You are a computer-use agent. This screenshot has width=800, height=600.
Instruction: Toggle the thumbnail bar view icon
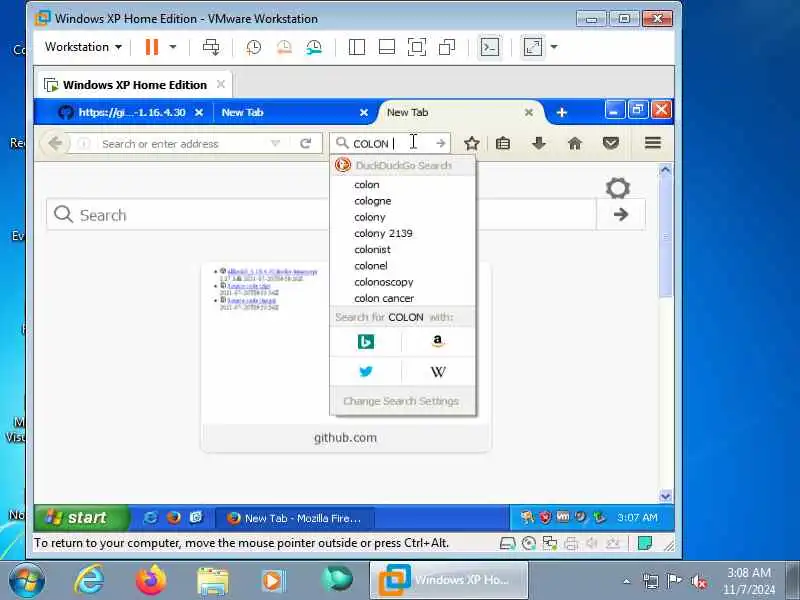[x=387, y=47]
